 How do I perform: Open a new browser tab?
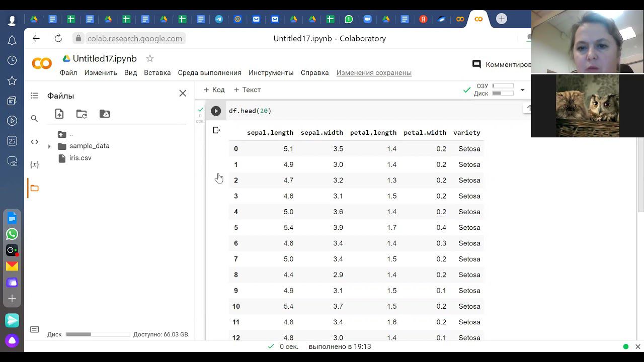[501, 19]
